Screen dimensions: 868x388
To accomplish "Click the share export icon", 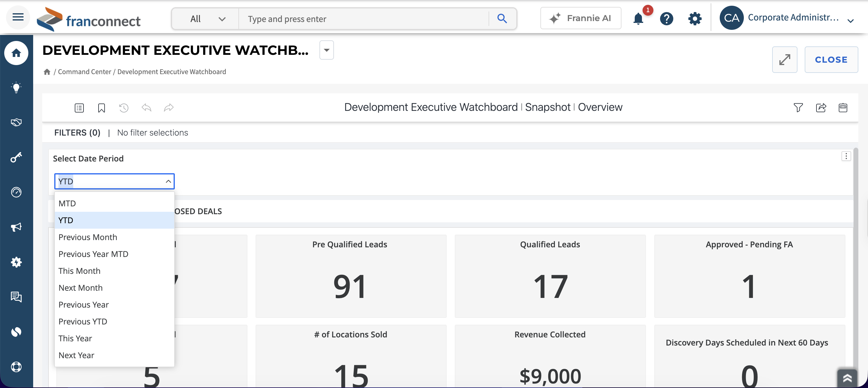I will (x=821, y=108).
